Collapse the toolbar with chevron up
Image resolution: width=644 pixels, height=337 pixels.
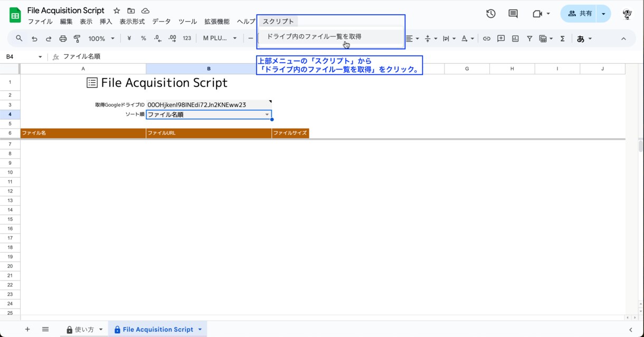point(623,38)
